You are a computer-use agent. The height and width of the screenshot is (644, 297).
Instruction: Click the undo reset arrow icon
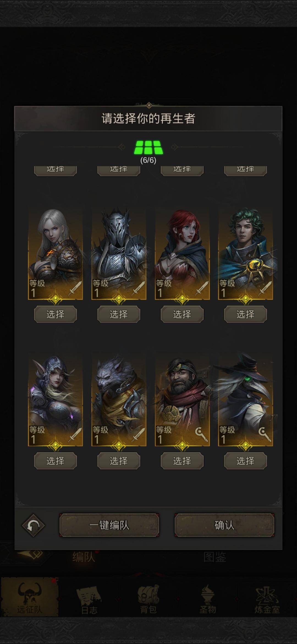click(x=33, y=525)
